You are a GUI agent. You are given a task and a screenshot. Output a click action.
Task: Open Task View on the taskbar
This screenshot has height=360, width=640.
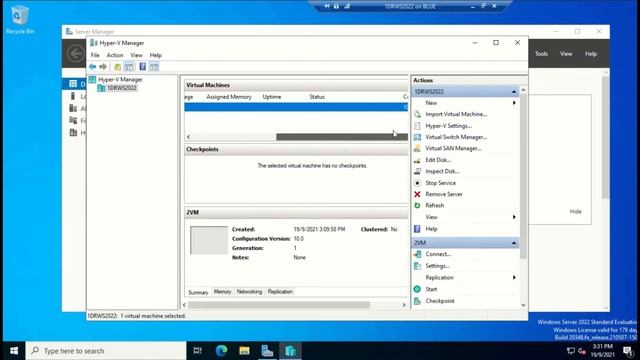(198, 351)
